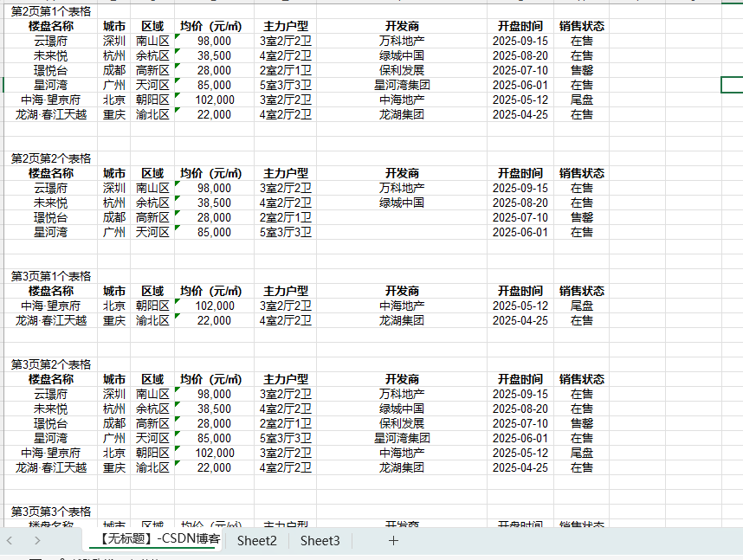Switch to the Sheet3 tab
This screenshot has width=743, height=560.
318,540
